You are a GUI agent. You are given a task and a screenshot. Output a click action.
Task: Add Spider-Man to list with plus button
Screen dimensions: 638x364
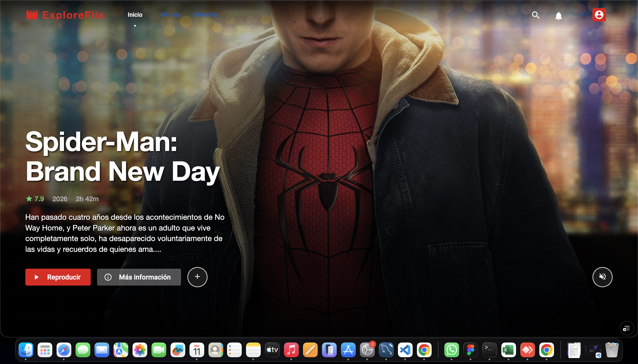197,277
